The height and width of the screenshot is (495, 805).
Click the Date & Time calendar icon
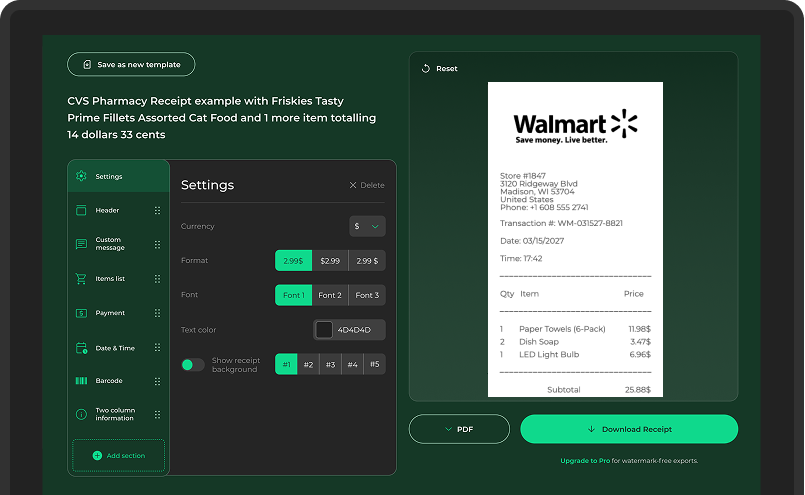click(81, 348)
